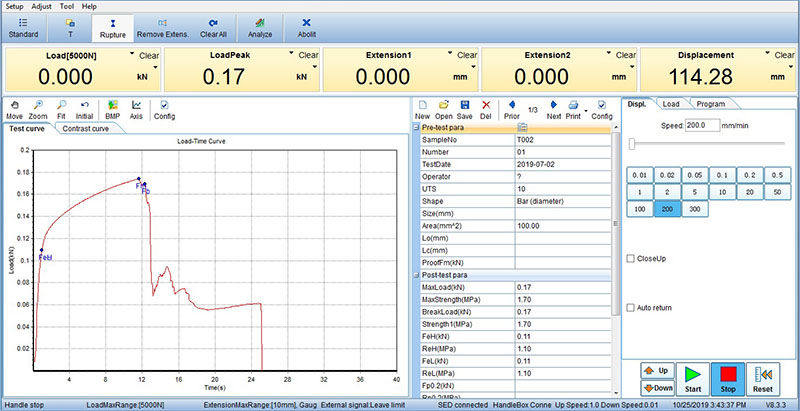800x411 pixels.
Task: Click the Rupture toolbar icon
Action: tap(112, 26)
